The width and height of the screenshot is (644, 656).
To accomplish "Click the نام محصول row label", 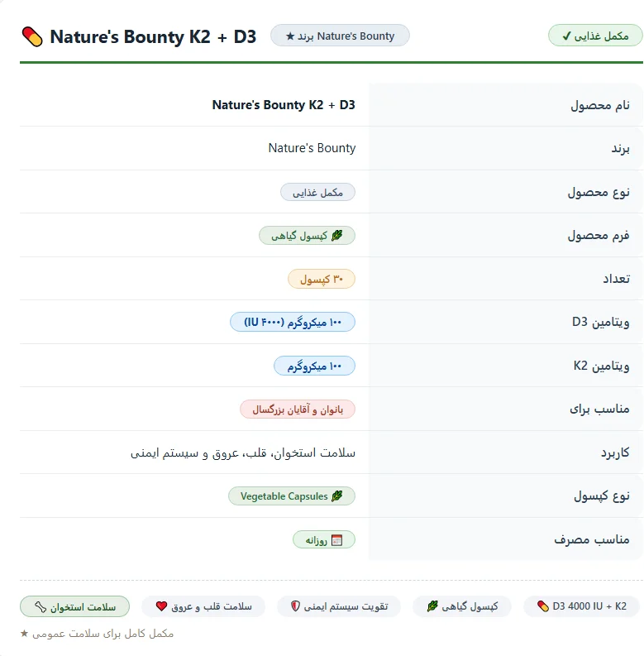I will coord(600,105).
